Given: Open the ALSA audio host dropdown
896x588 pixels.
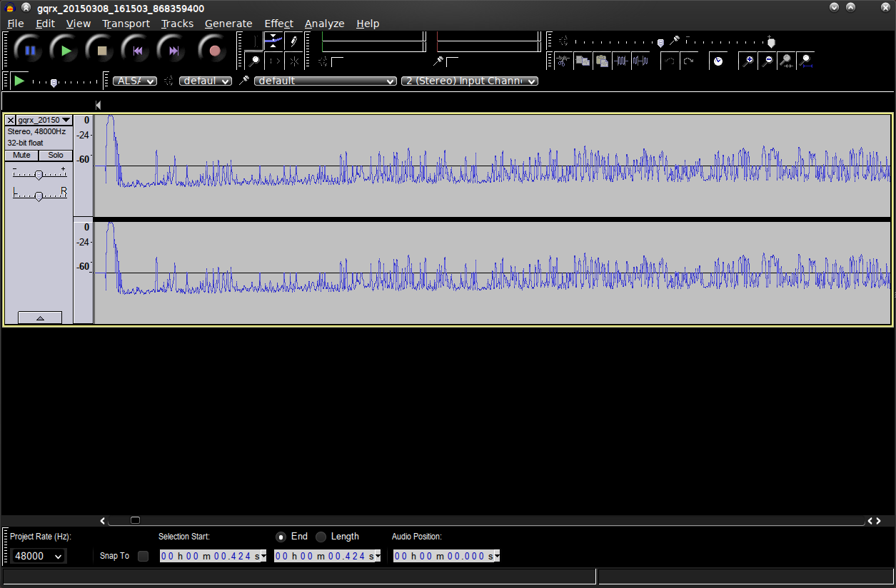Looking at the screenshot, I should point(135,81).
